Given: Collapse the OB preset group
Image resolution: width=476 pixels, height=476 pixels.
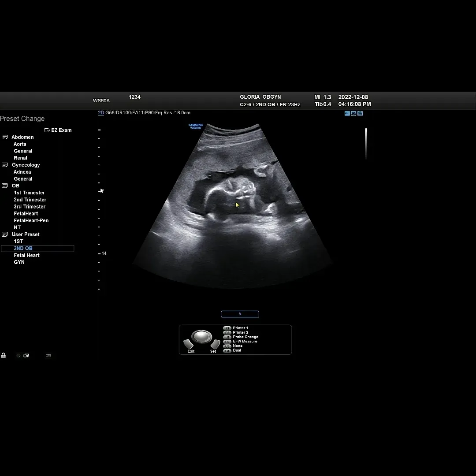Looking at the screenshot, I should pyautogui.click(x=4, y=186).
